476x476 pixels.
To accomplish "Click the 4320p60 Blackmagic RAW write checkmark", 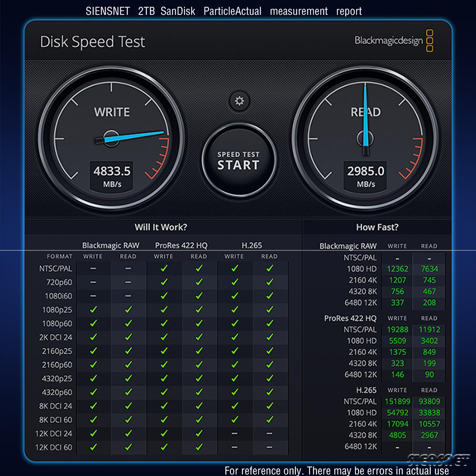I will click(x=93, y=392).
